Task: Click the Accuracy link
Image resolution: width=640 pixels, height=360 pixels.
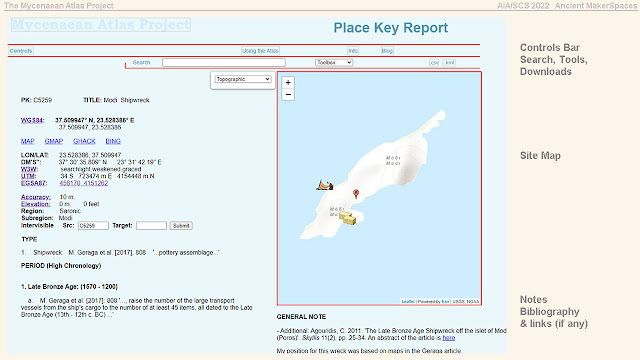Action: point(36,197)
